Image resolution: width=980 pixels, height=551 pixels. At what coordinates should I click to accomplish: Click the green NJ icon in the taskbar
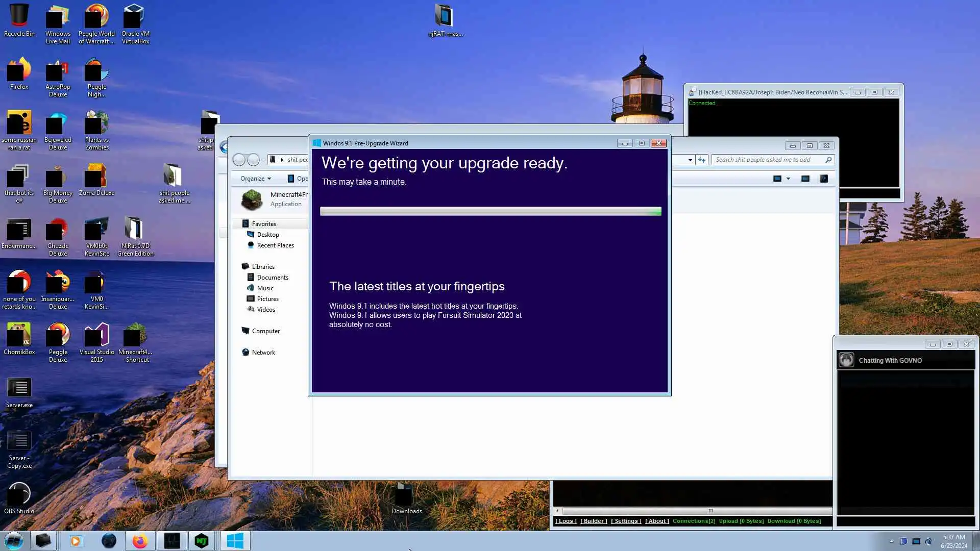point(202,541)
